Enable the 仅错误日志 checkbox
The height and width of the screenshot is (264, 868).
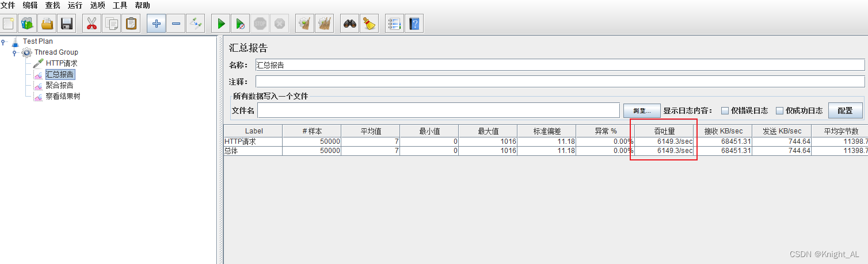pyautogui.click(x=725, y=110)
